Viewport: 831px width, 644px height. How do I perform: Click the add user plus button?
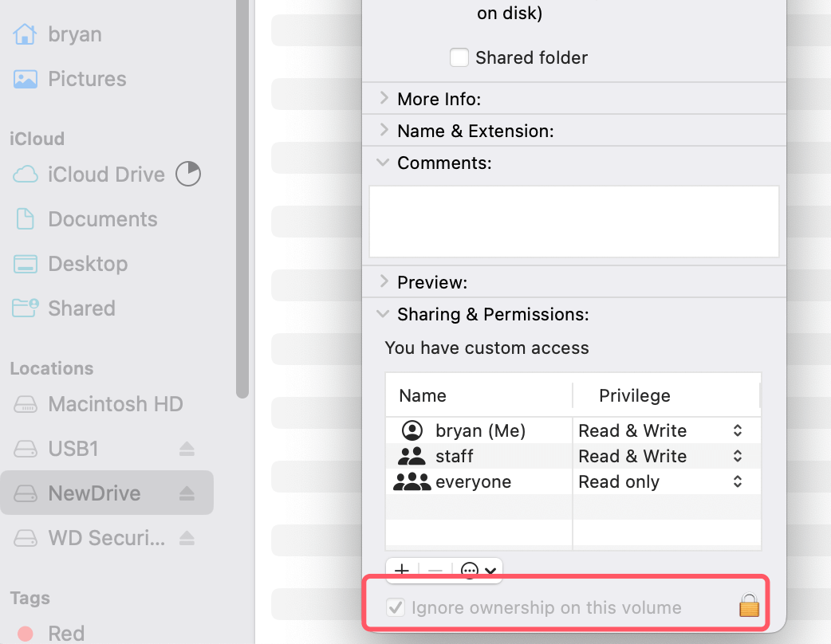[x=402, y=571]
